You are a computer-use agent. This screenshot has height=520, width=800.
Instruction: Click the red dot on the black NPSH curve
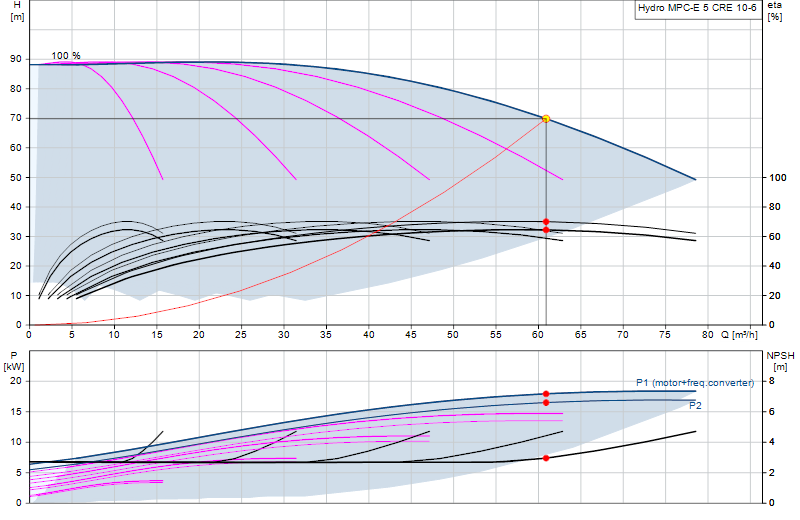pyautogui.click(x=546, y=458)
